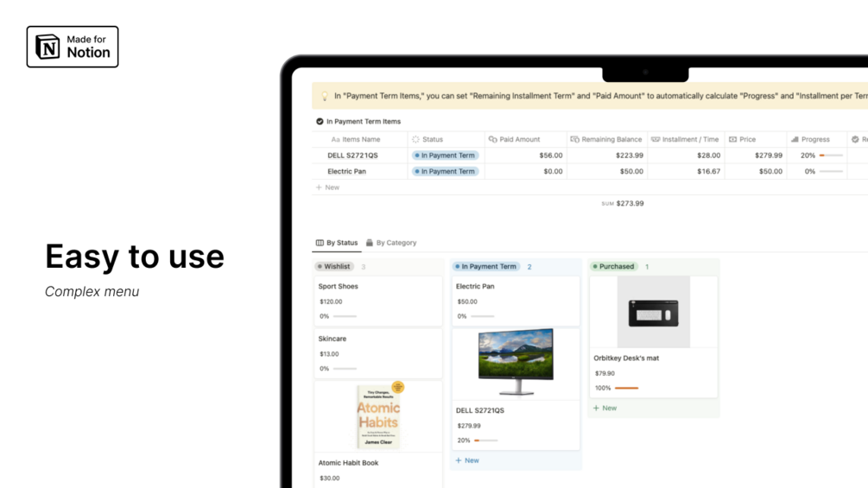Click the $279.99 price cell in the table
Viewport: 868px width, 488px height.
[769, 155]
